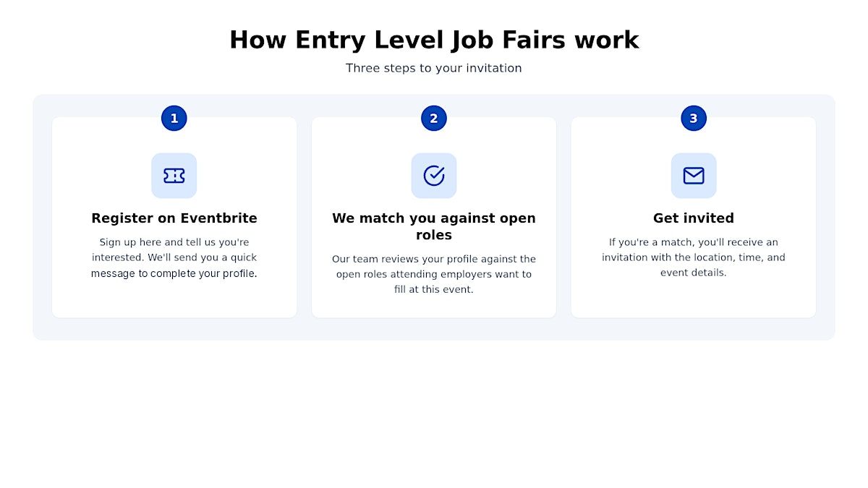
Task: Select the second step card about matching
Action: (x=434, y=218)
